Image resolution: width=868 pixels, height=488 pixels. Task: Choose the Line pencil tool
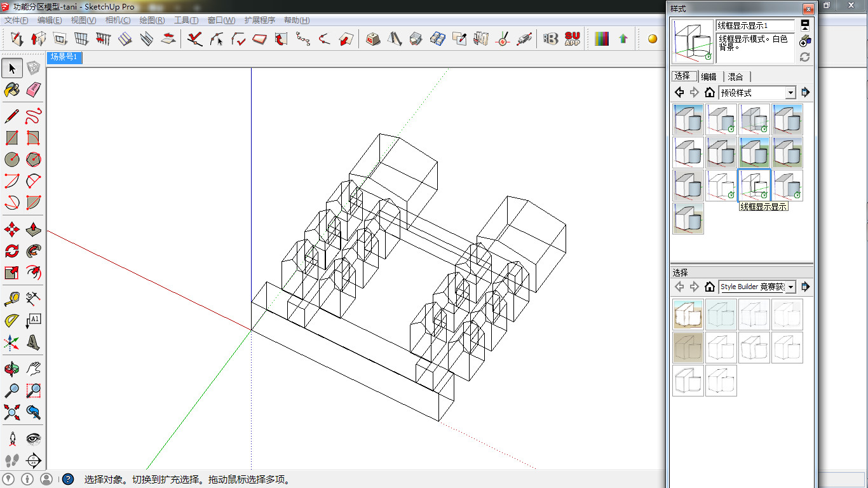pos(12,116)
